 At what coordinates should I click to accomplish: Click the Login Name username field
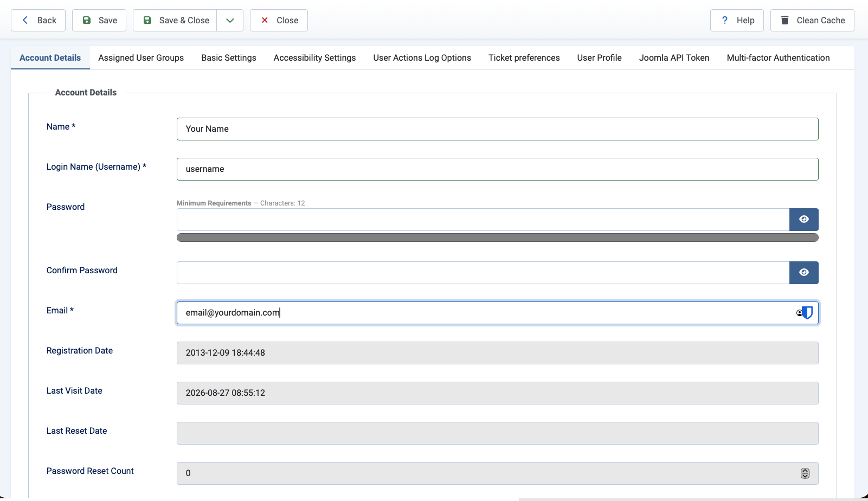pos(497,169)
